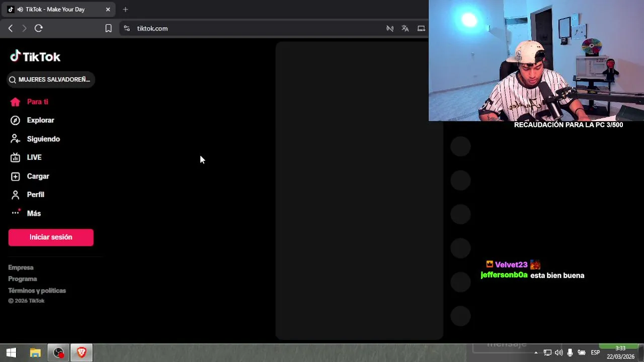Expand Términos y políticas footer section
Viewport: 644px width, 362px height.
click(37, 291)
